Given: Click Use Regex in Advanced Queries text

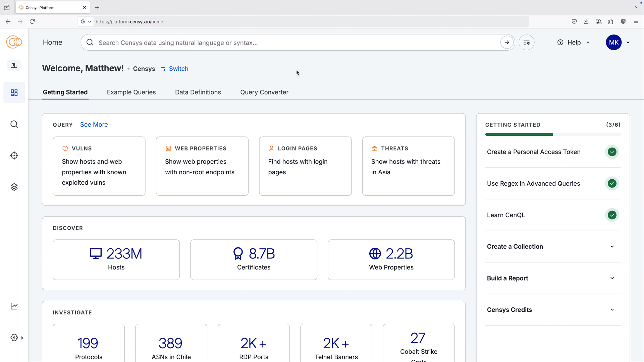Looking at the screenshot, I should click(533, 183).
